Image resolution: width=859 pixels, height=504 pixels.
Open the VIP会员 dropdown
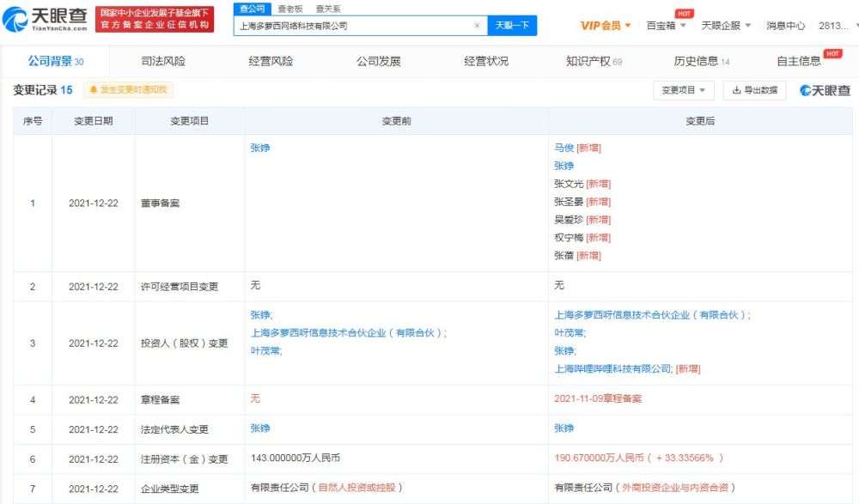pos(606,26)
